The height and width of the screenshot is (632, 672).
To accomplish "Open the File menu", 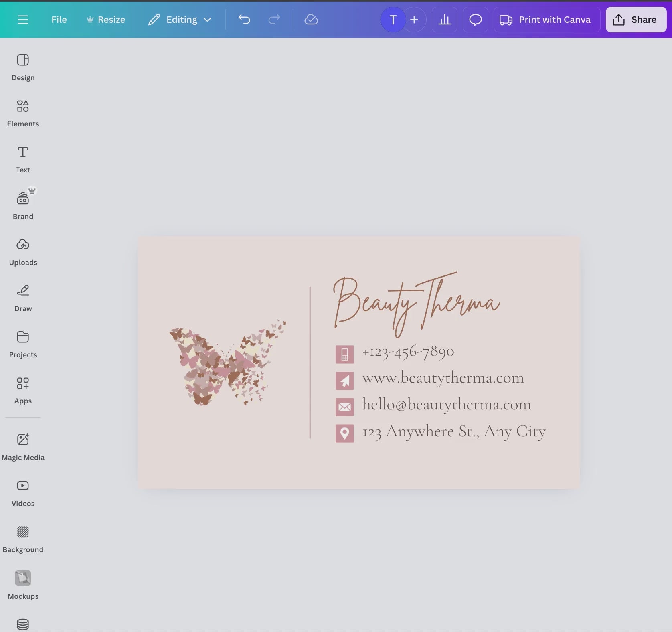I will 59,20.
